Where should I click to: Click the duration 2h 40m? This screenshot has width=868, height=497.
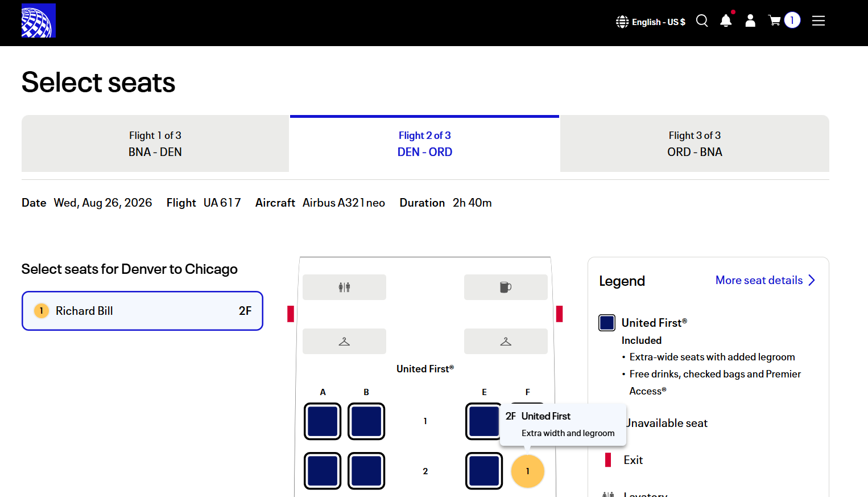472,203
